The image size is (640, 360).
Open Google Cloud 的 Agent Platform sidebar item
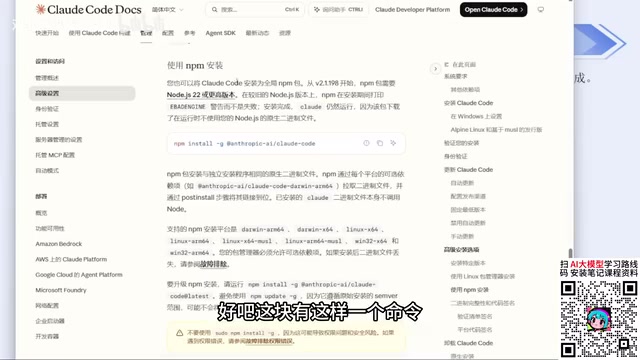[79, 275]
